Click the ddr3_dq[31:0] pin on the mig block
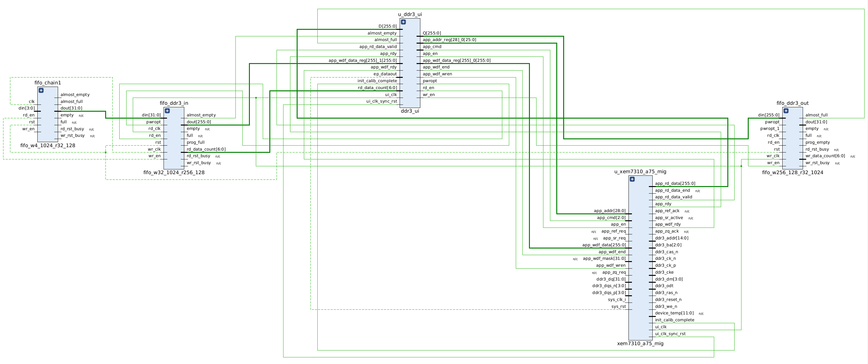 [611, 279]
